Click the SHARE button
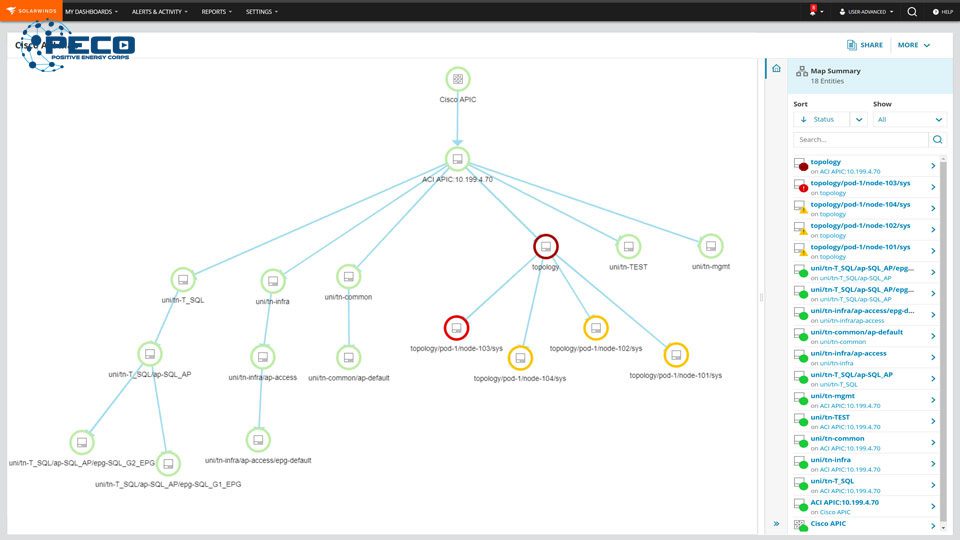The image size is (960, 540). click(x=864, y=45)
